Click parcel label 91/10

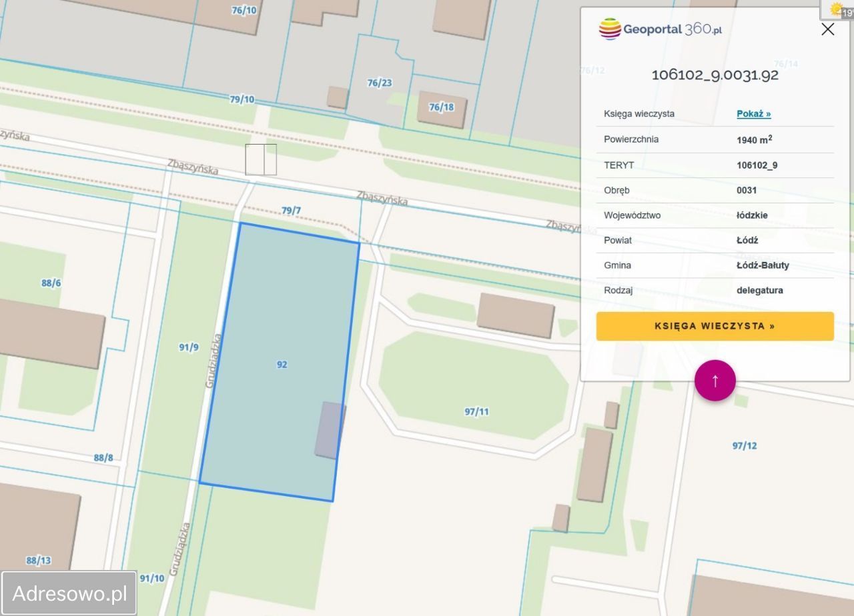pos(152,578)
